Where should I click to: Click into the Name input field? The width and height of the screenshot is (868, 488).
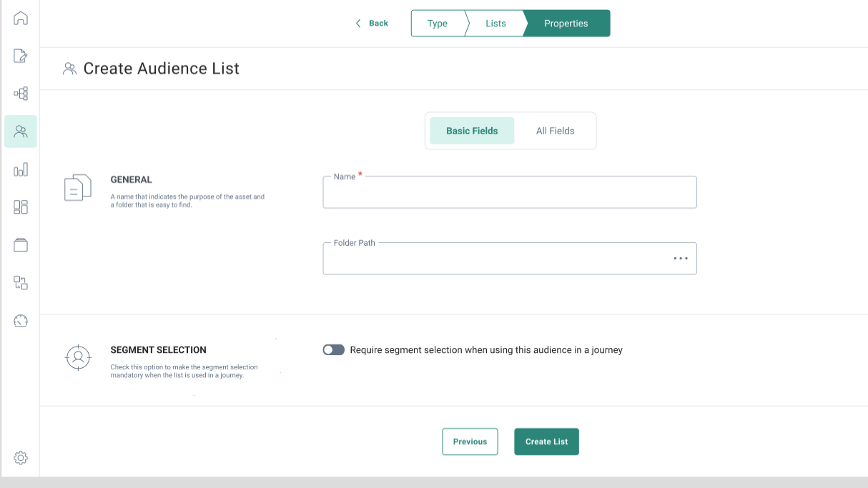(509, 194)
